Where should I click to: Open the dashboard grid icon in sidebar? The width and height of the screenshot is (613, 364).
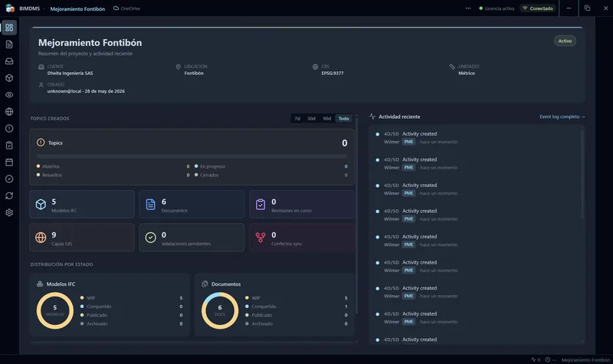[x=9, y=28]
